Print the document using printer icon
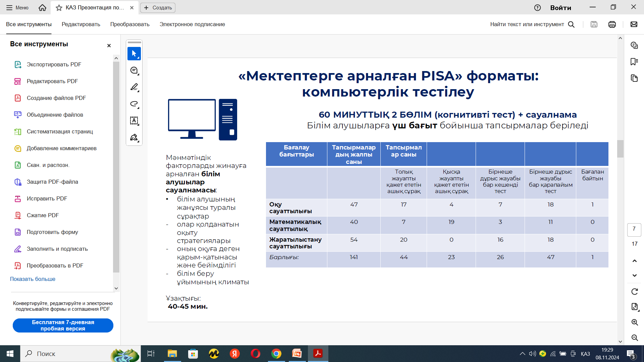This screenshot has width=644, height=362. click(612, 24)
